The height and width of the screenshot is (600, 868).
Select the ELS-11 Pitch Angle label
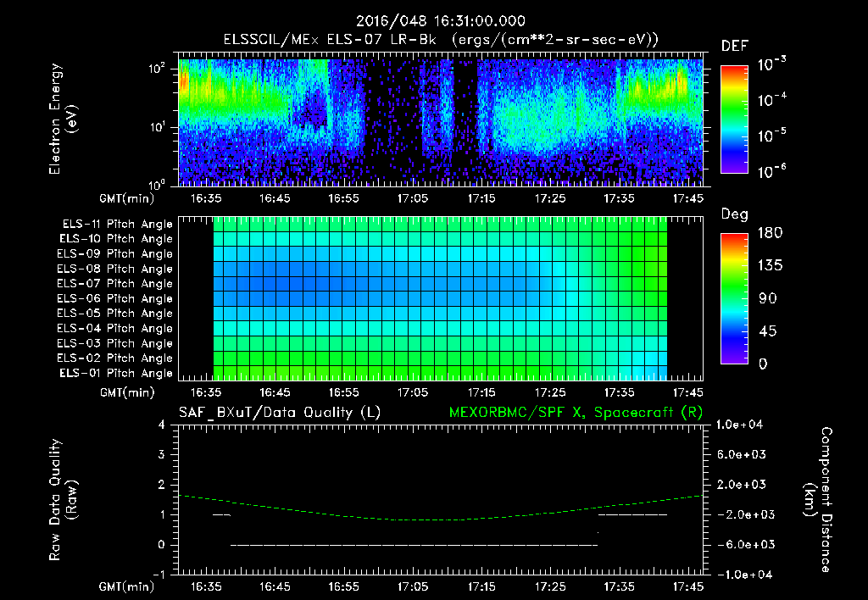click(x=117, y=225)
